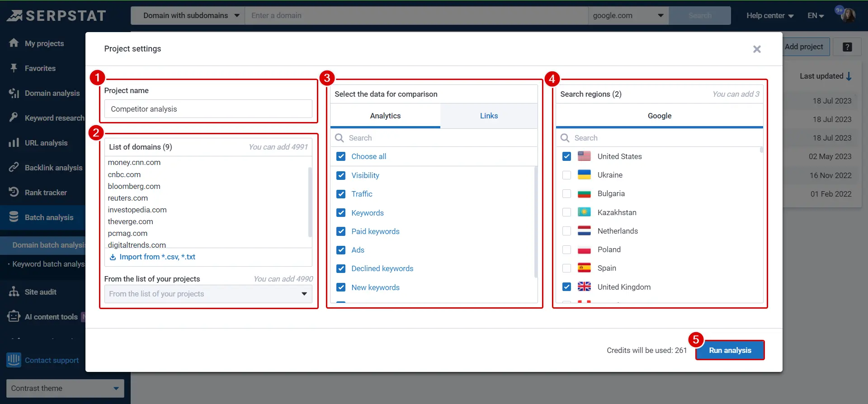868x404 pixels.
Task: Uncheck the United Kingdom region
Action: click(x=566, y=287)
